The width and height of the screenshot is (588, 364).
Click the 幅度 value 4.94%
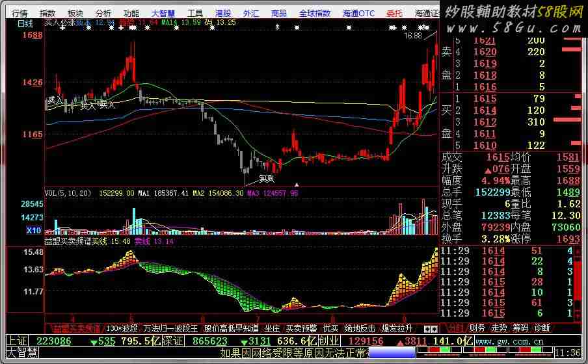(x=496, y=181)
